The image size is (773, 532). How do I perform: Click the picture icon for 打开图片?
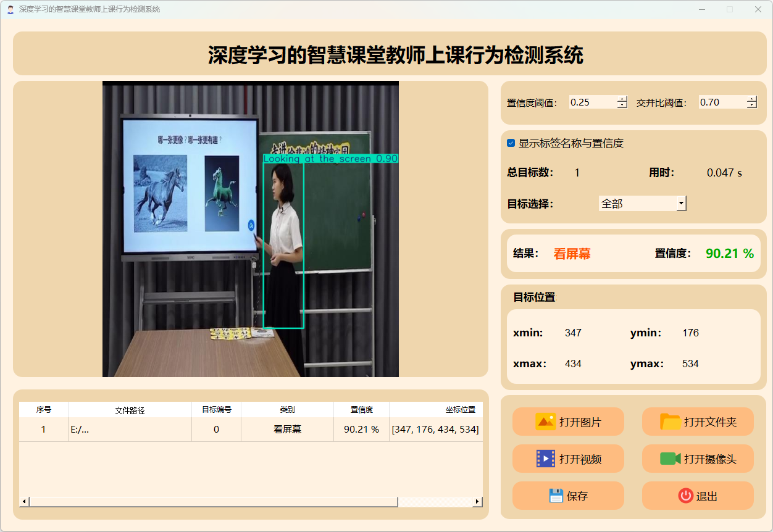(545, 422)
